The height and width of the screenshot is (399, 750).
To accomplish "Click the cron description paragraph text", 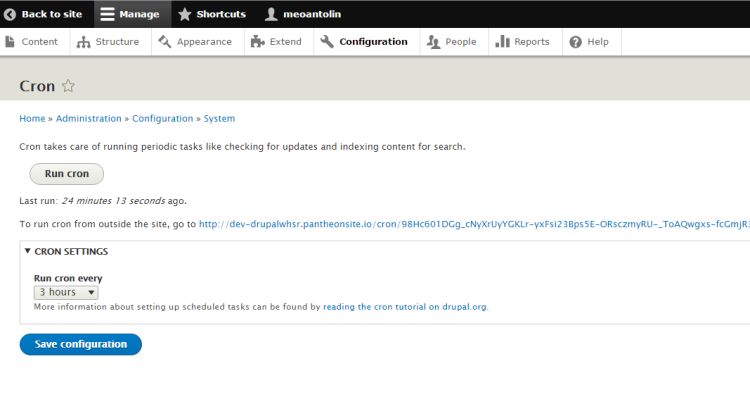I will [242, 147].
